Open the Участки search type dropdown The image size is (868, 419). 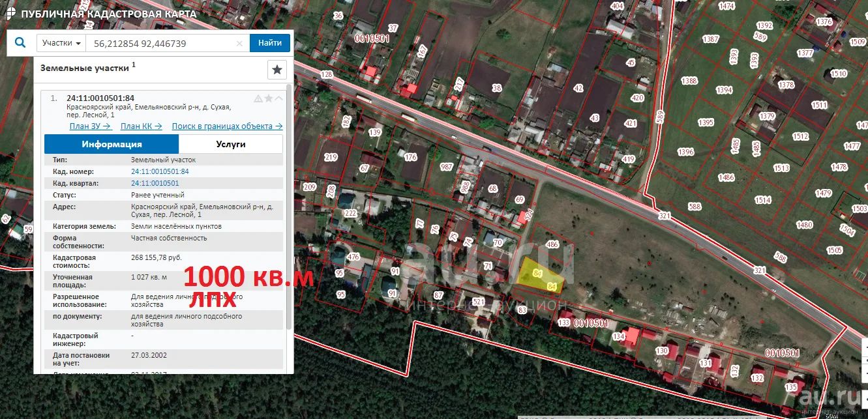pos(61,43)
